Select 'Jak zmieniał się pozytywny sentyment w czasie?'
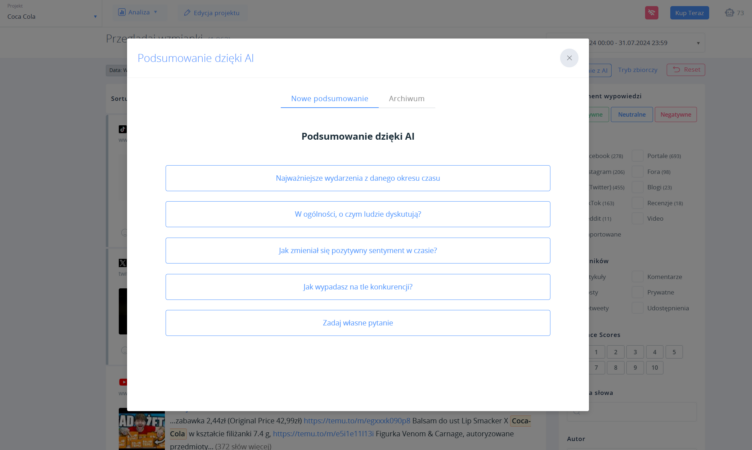 coord(357,250)
